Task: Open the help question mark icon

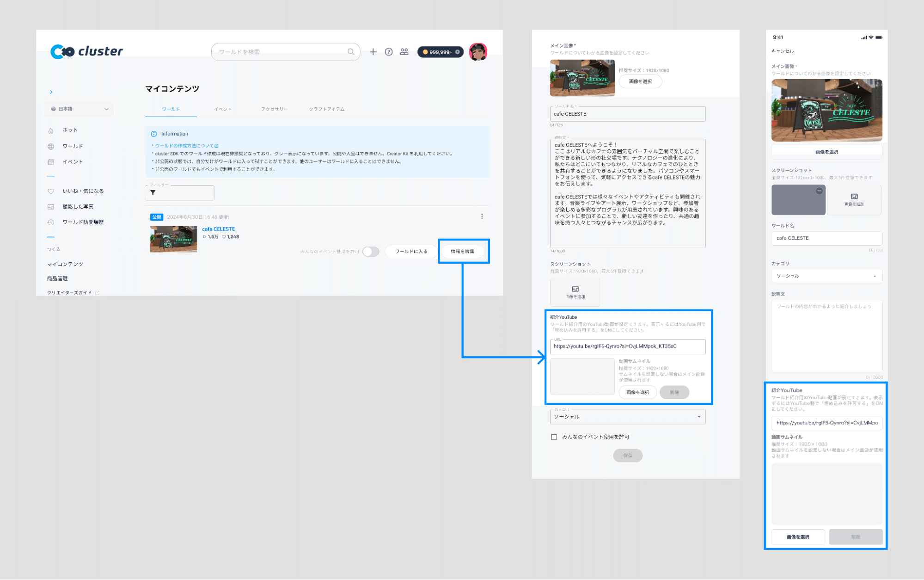Action: (x=389, y=52)
